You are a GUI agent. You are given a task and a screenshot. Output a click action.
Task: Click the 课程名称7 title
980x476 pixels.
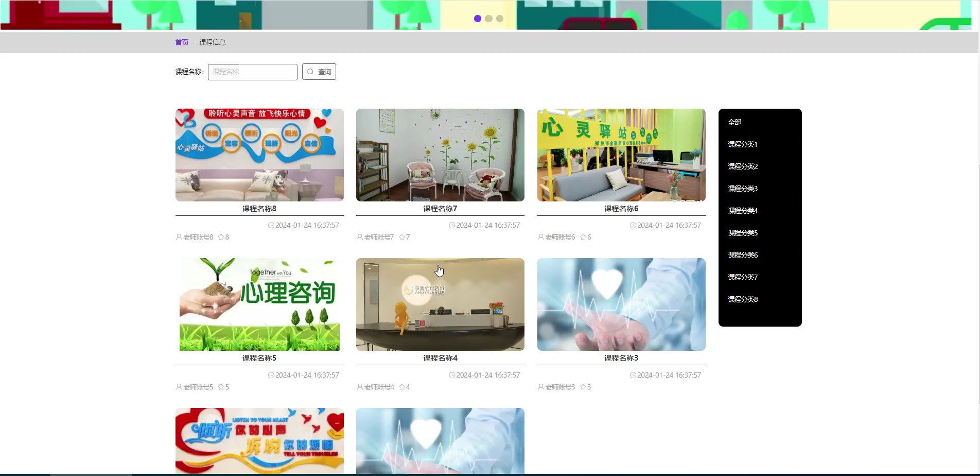440,209
